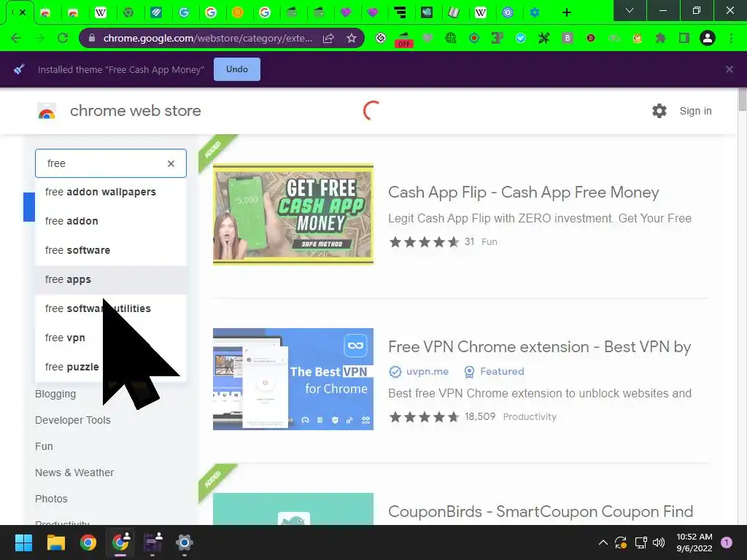Screen dimensions: 747x560
Task: Choose the 'free puzzle' suggestion
Action: tap(111, 367)
